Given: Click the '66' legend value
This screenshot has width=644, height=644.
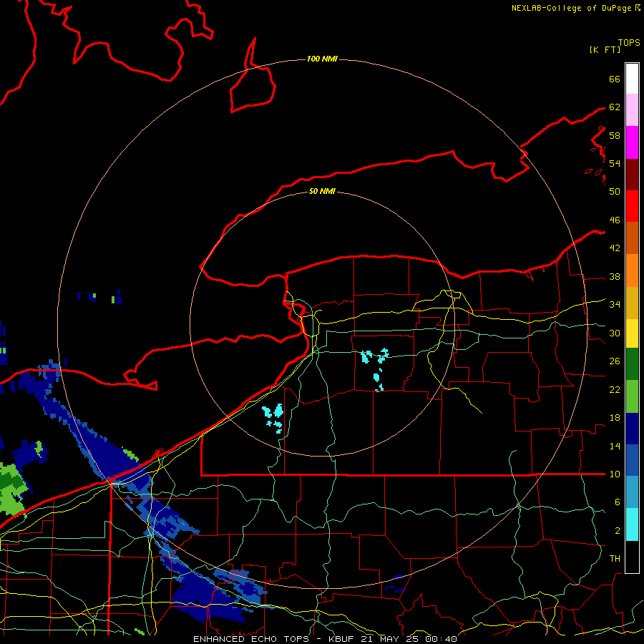Looking at the screenshot, I should [x=615, y=79].
